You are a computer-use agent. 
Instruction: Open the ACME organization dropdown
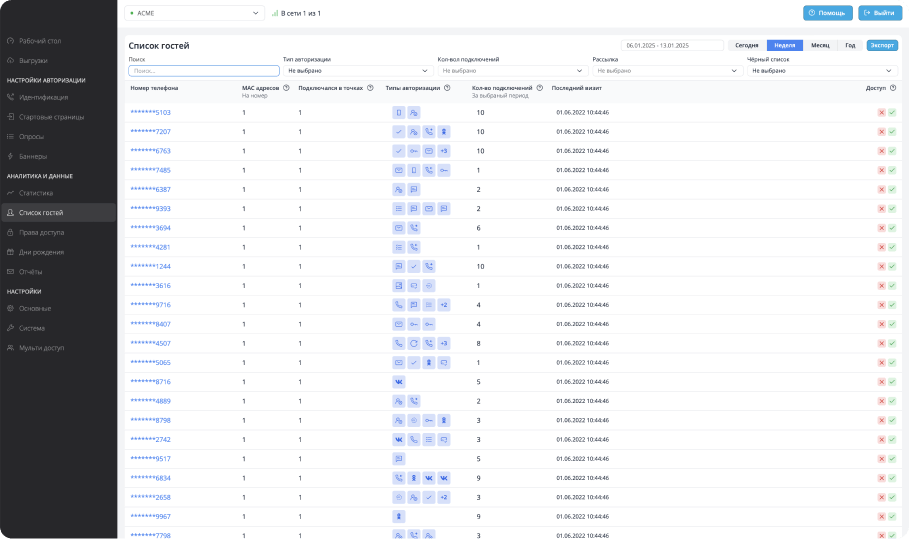click(193, 13)
